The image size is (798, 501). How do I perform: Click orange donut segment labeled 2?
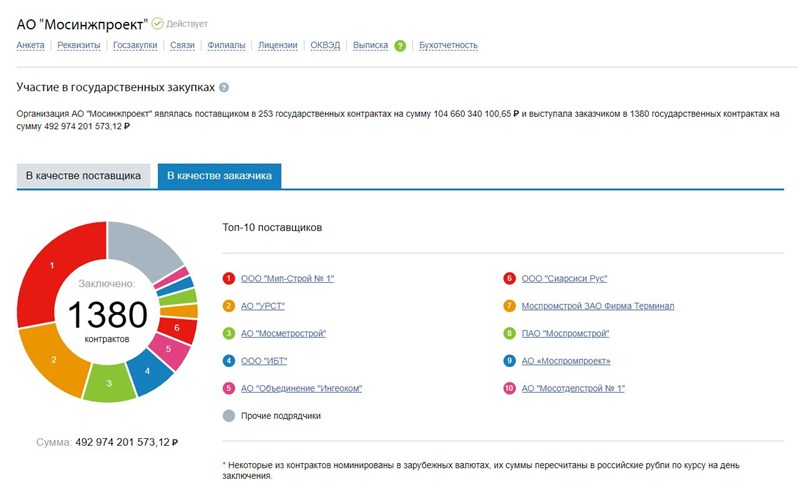53,359
